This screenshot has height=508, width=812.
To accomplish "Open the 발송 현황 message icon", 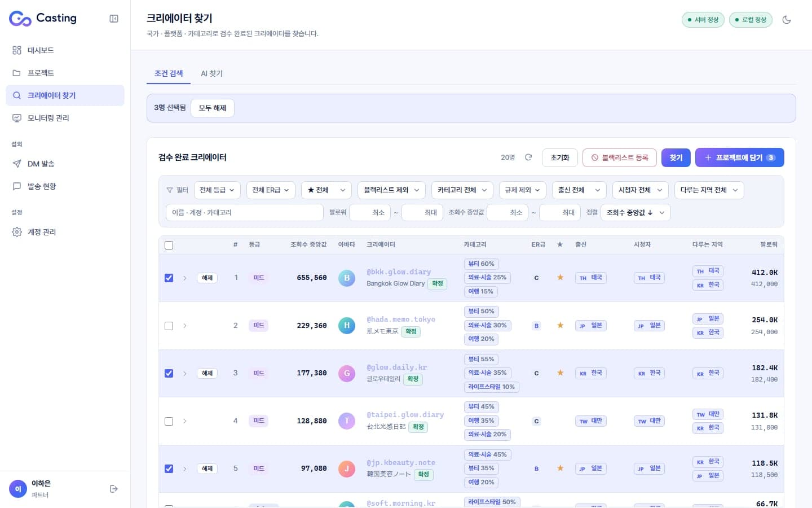I will pos(17,186).
